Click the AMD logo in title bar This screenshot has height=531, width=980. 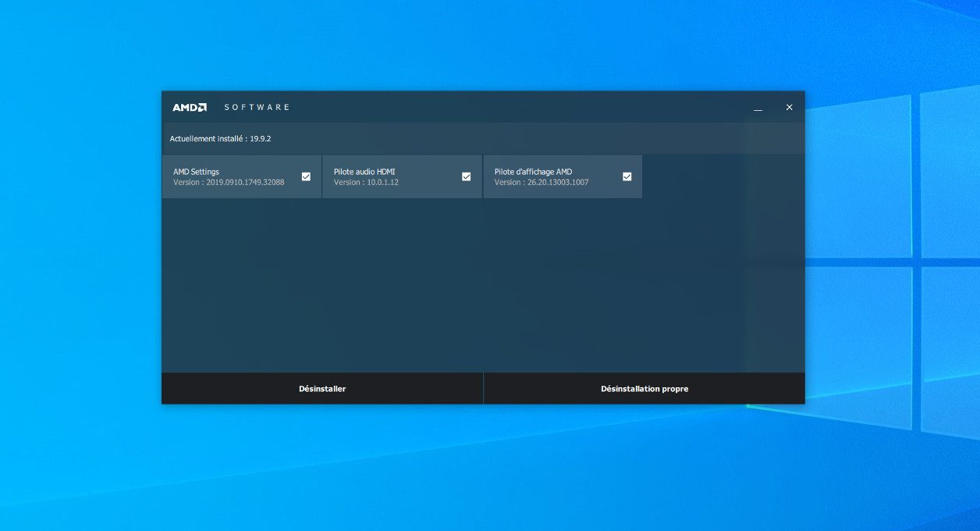click(x=190, y=107)
